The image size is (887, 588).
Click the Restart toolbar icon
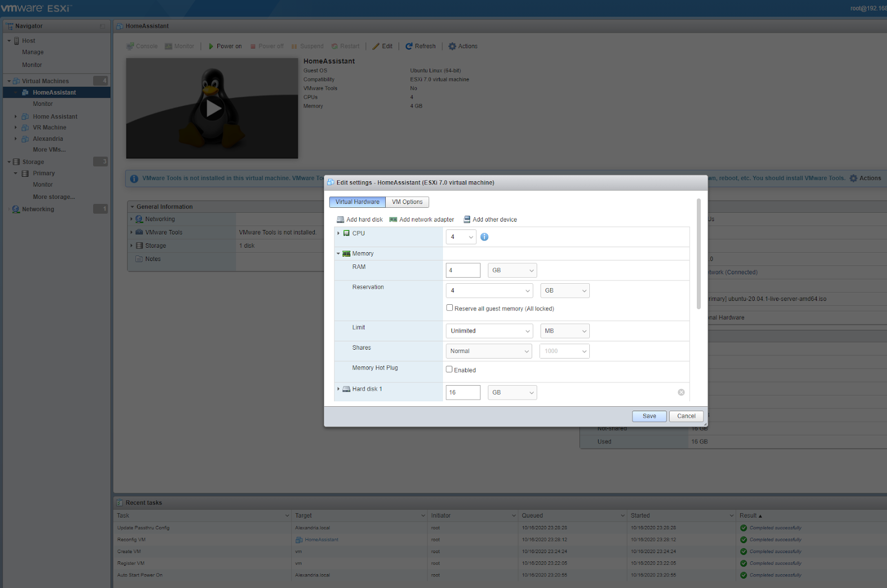[x=335, y=47]
